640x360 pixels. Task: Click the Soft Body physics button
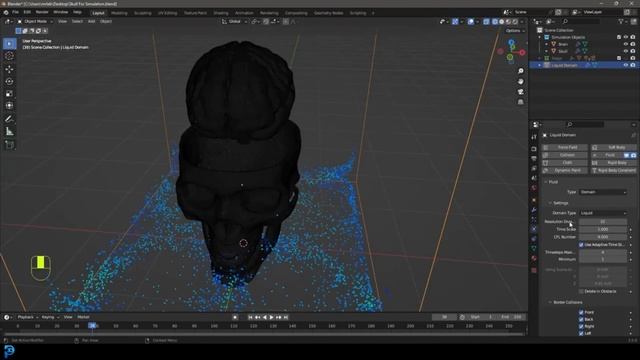(613, 147)
